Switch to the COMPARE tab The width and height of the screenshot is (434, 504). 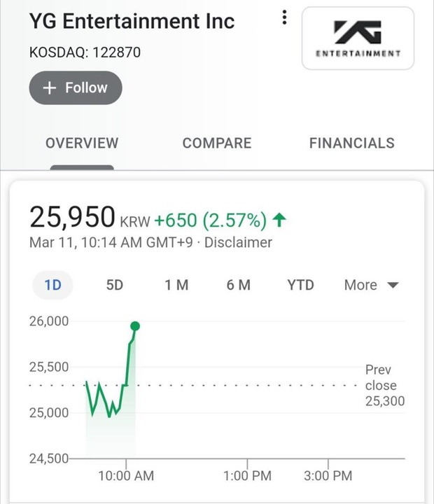216,143
